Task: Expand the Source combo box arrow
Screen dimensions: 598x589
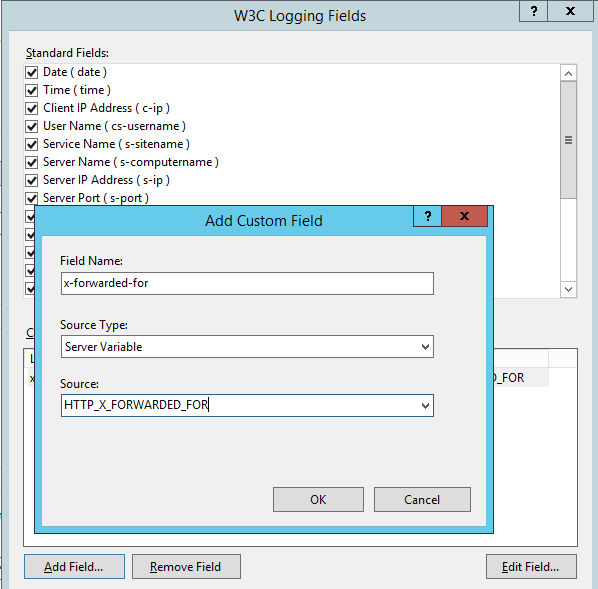Action: (x=425, y=406)
